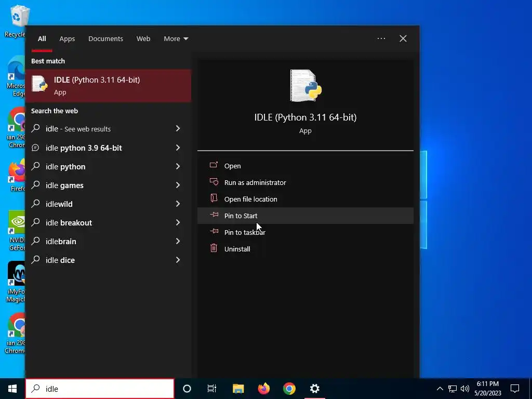Select the 'idle dice' suggestion text
Viewport: 532px width, 399px height.
pos(60,260)
